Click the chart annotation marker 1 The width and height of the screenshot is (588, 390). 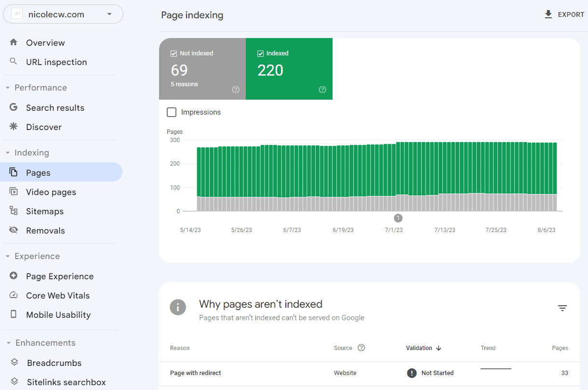398,218
